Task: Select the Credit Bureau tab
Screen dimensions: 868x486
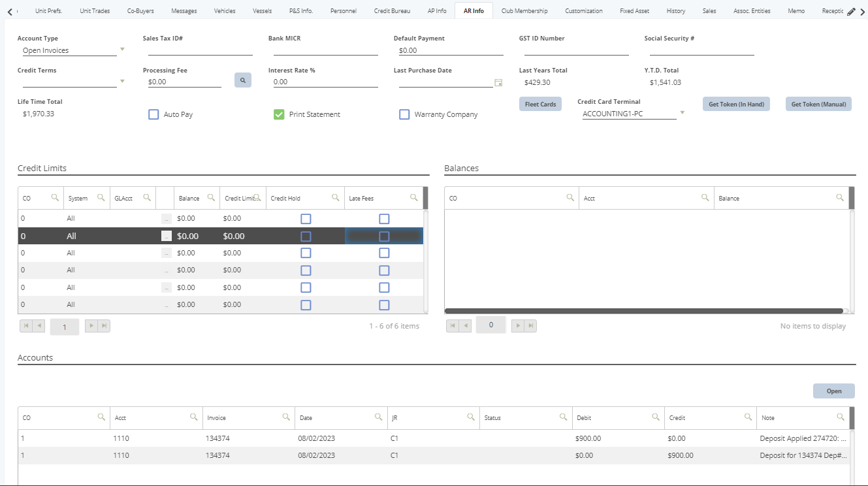Action: (391, 10)
